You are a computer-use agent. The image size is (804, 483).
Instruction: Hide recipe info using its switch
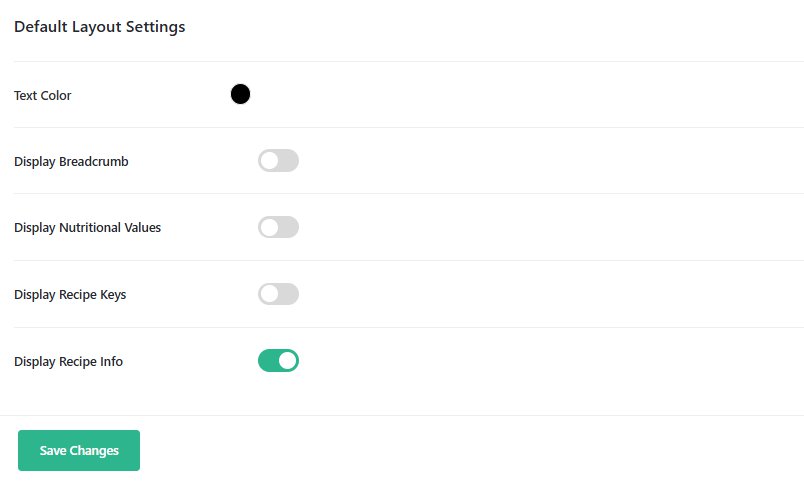tap(278, 360)
